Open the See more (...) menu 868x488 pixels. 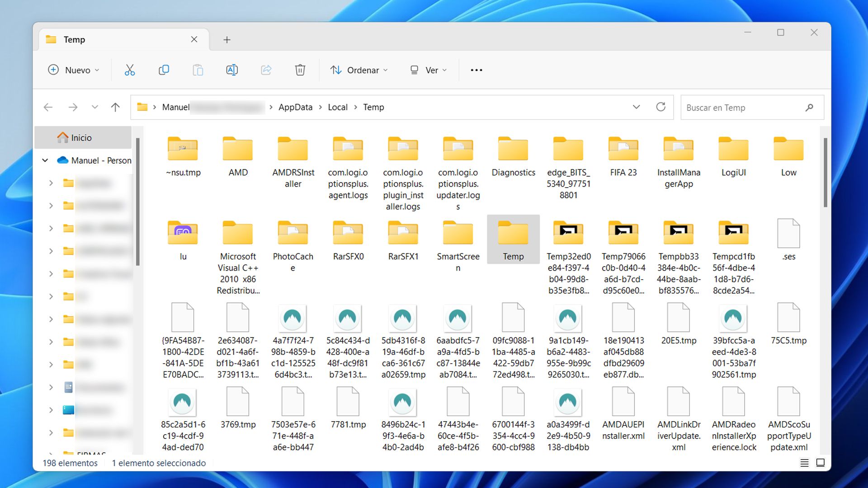click(476, 70)
